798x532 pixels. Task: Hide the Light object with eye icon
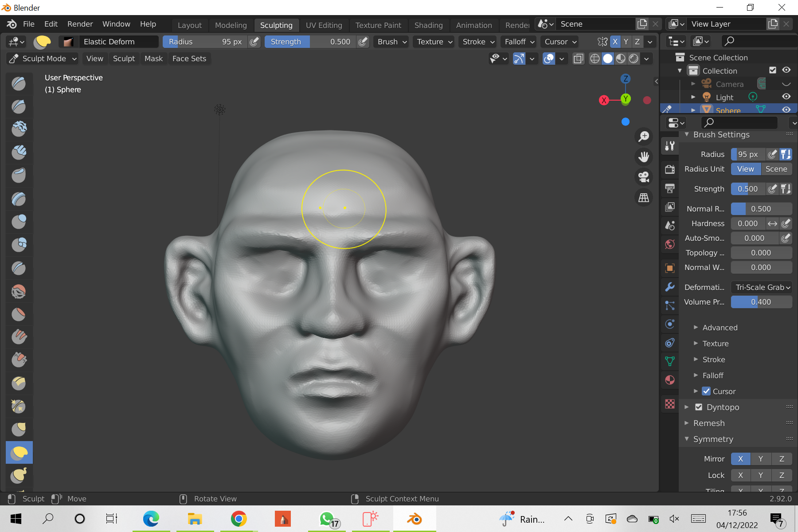(786, 97)
